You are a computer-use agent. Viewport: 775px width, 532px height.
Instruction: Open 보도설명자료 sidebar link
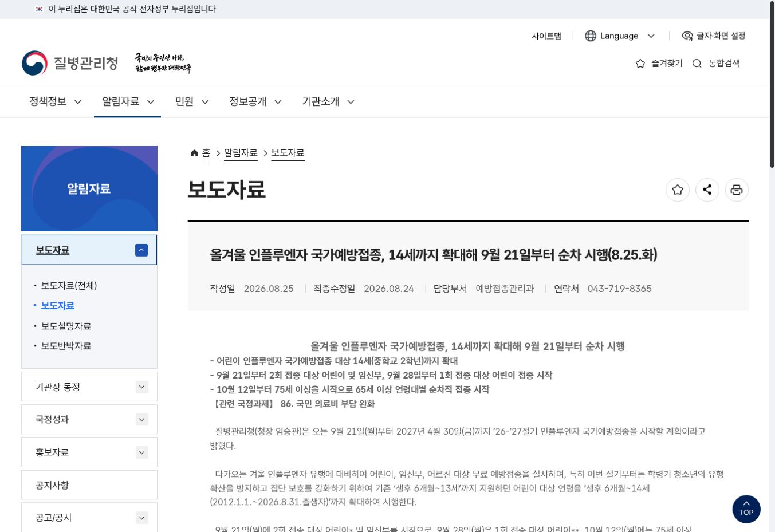(66, 326)
